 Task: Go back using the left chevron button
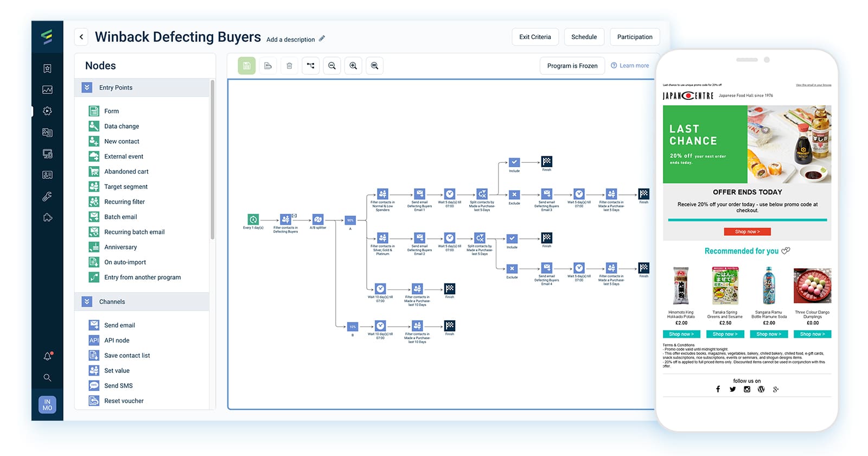[x=81, y=37]
